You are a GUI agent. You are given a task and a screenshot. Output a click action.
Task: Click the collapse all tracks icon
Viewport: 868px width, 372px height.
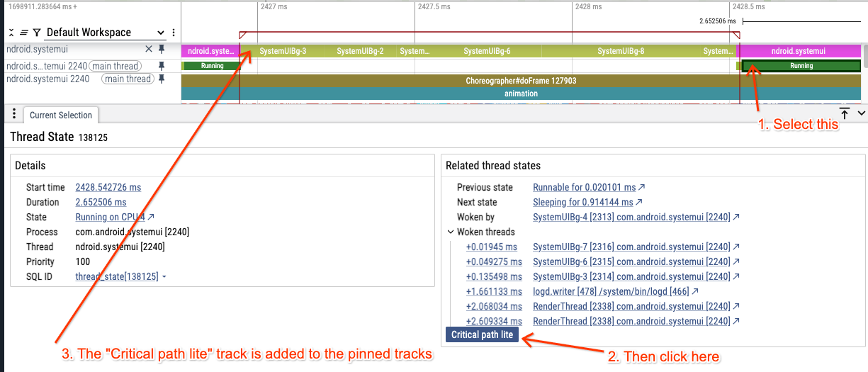coord(12,33)
